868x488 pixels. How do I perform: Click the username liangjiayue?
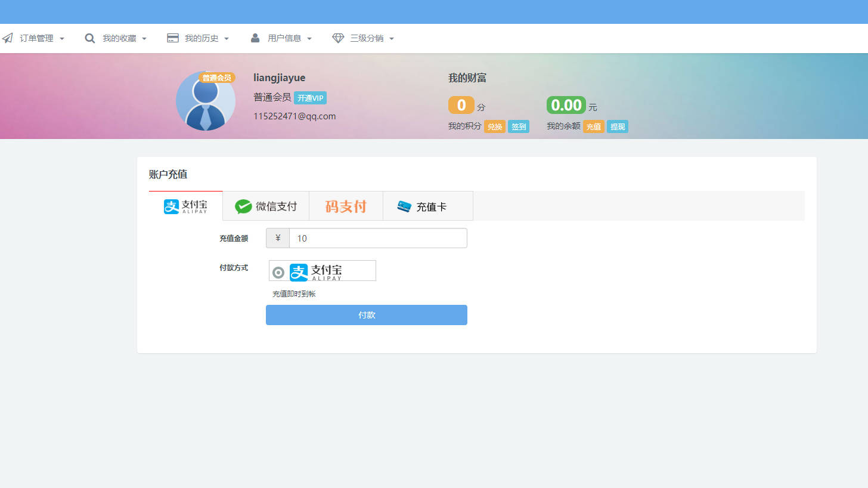280,78
